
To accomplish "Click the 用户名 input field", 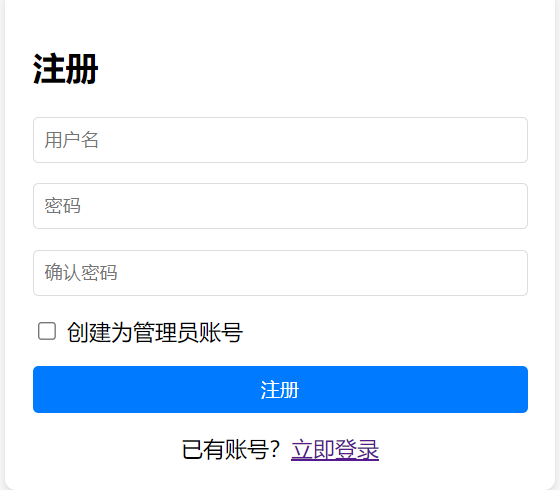I will tap(280, 140).
